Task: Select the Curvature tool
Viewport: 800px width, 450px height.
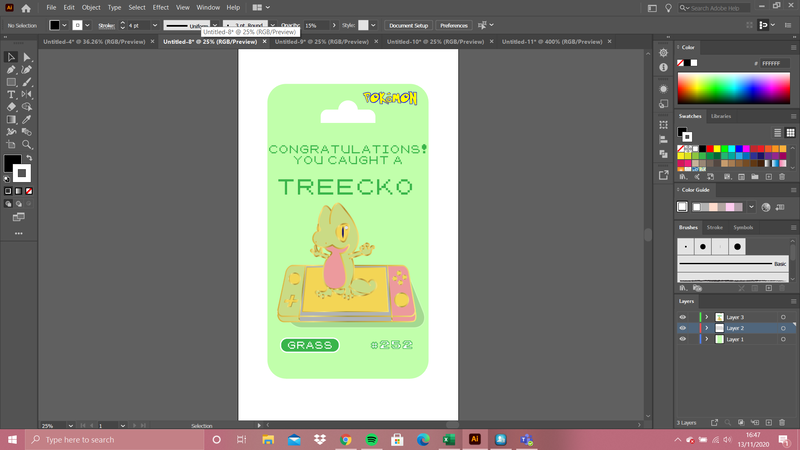Action: 27,69
